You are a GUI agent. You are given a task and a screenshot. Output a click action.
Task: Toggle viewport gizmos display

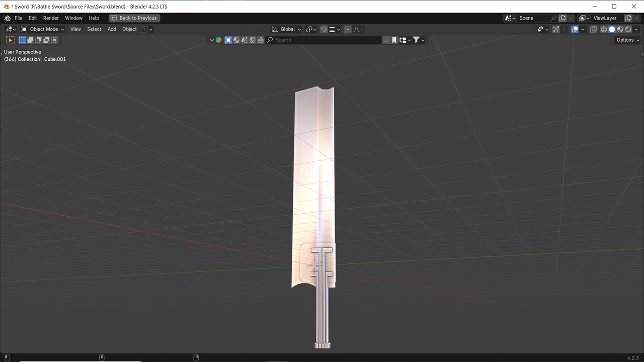[556, 30]
